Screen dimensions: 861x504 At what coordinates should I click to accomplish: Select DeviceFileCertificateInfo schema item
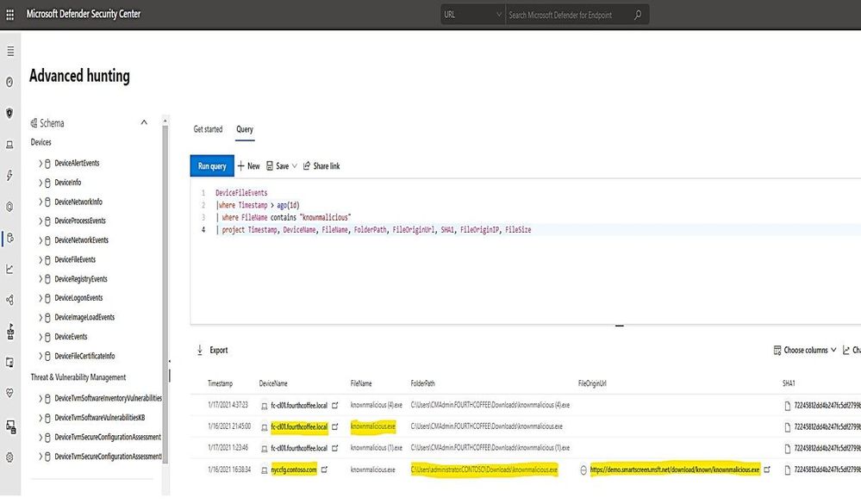click(84, 356)
